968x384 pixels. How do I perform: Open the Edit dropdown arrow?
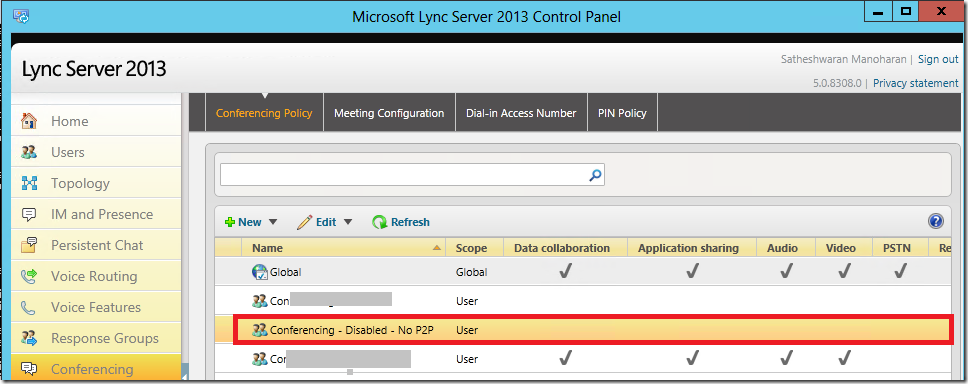tap(348, 222)
